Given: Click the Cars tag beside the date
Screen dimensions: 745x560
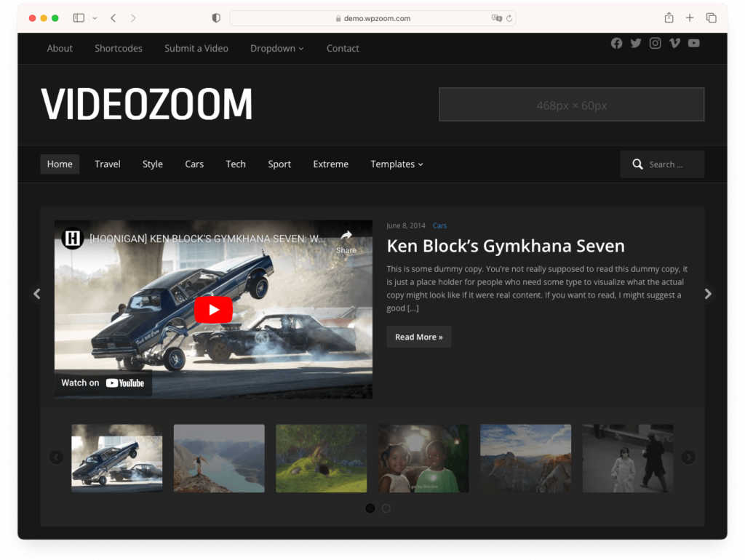Looking at the screenshot, I should (x=439, y=225).
